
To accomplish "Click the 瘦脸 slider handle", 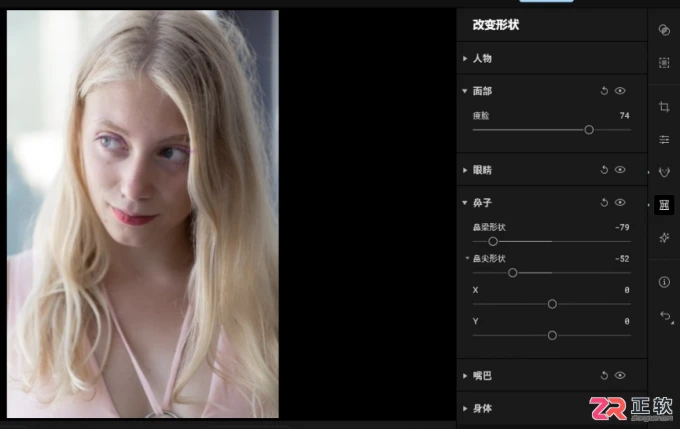I will click(589, 130).
